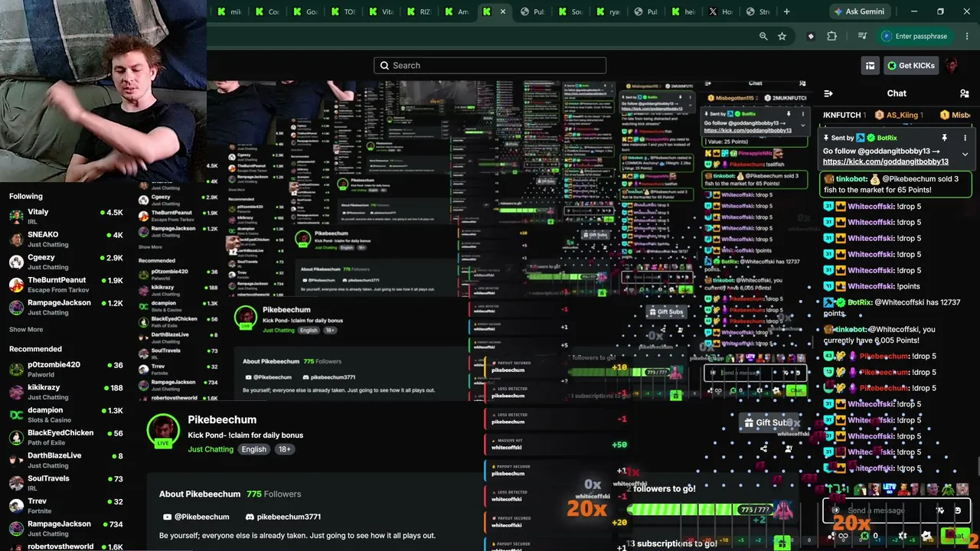Image resolution: width=980 pixels, height=551 pixels.
Task: Click the share icon below Gift Subs
Action: tap(763, 448)
